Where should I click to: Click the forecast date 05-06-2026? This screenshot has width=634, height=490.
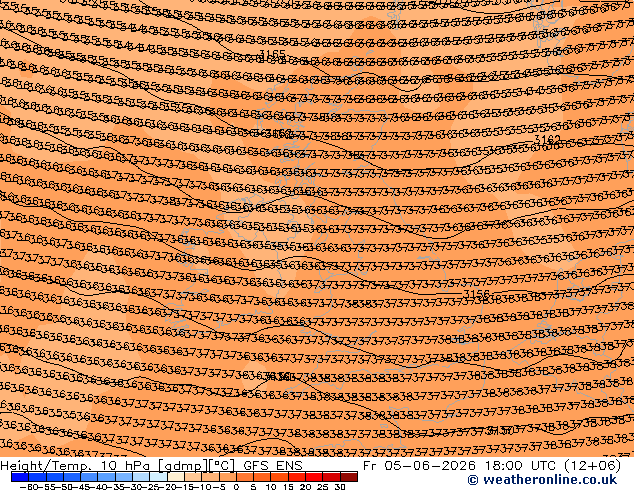pos(429,465)
